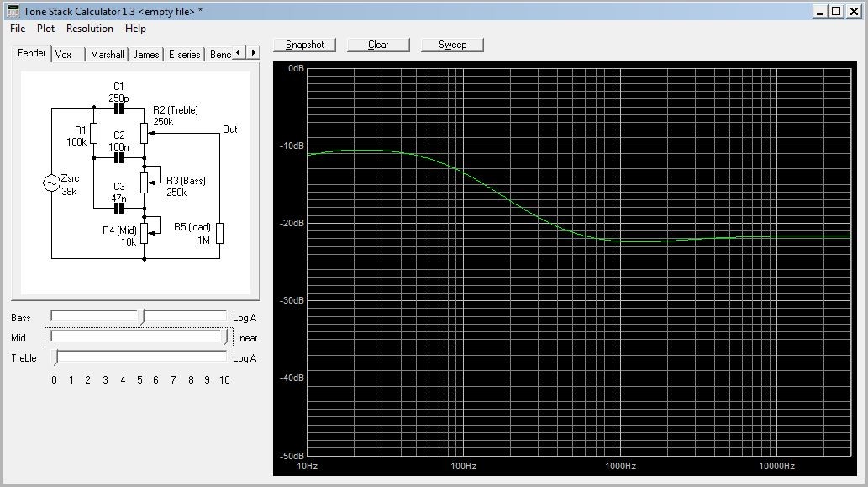Image resolution: width=868 pixels, height=487 pixels.
Task: Switch to the E series tab
Action: [184, 55]
